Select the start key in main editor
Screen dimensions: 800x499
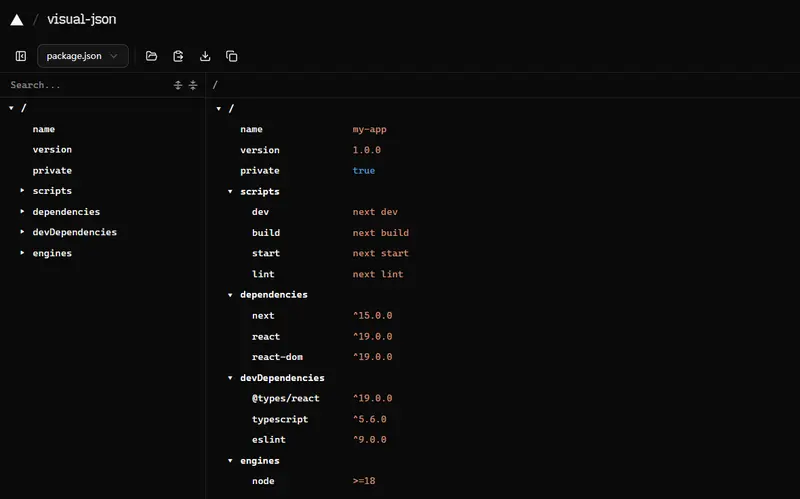pyautogui.click(x=266, y=253)
